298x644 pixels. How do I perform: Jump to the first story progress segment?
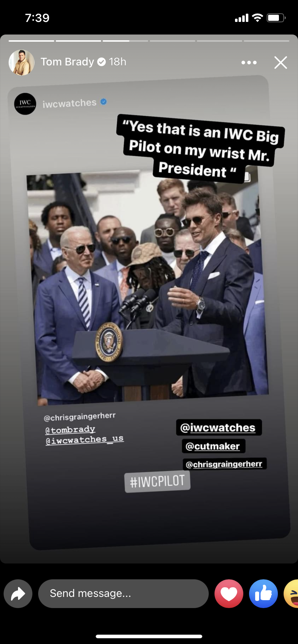(31, 41)
